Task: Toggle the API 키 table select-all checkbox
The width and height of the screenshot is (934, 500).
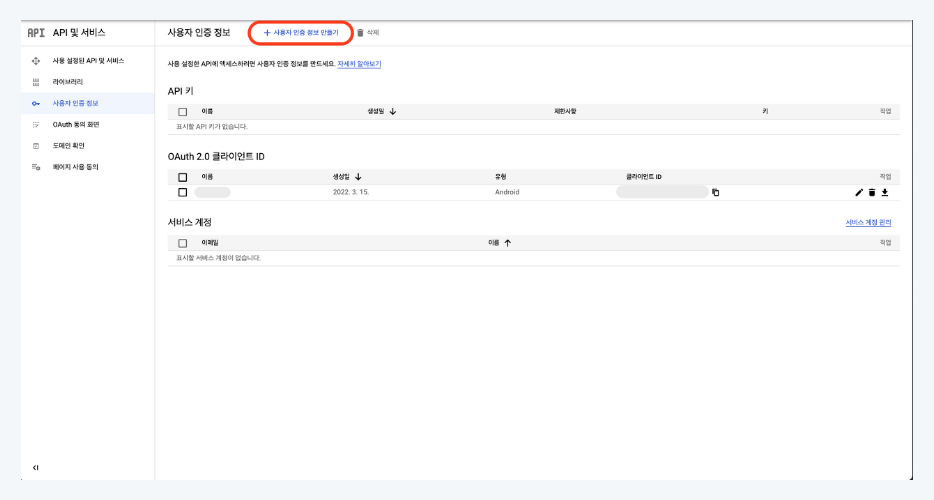Action: [182, 111]
